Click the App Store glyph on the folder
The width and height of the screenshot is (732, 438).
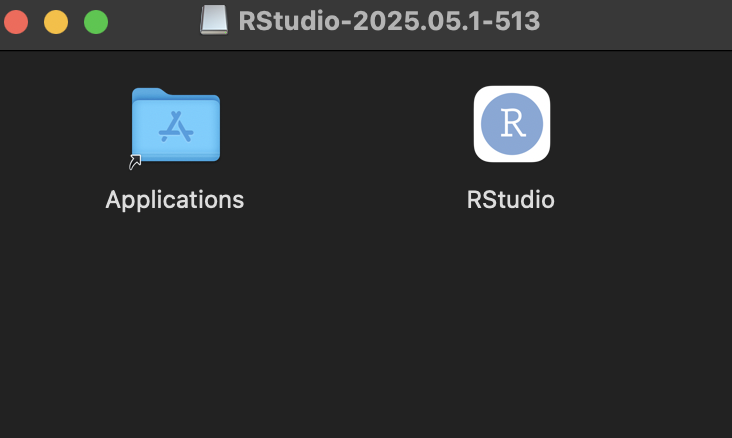click(x=176, y=126)
